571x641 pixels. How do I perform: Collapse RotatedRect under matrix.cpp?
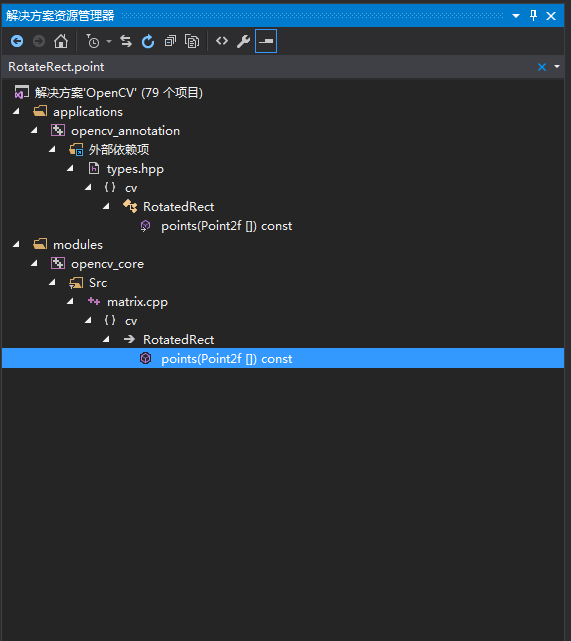(x=106, y=339)
